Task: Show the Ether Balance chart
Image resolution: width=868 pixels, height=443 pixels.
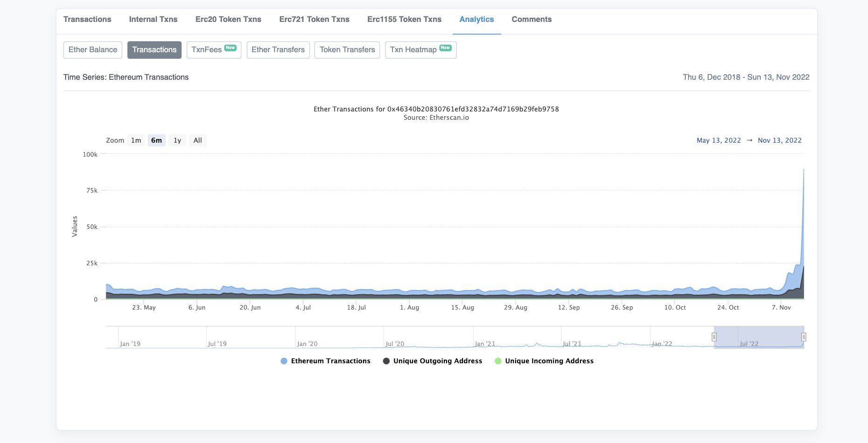Action: (93, 50)
